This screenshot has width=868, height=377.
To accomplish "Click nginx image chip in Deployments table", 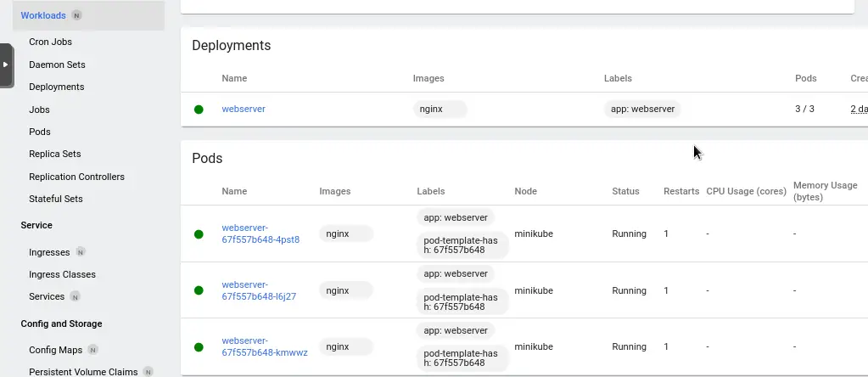I will point(440,109).
